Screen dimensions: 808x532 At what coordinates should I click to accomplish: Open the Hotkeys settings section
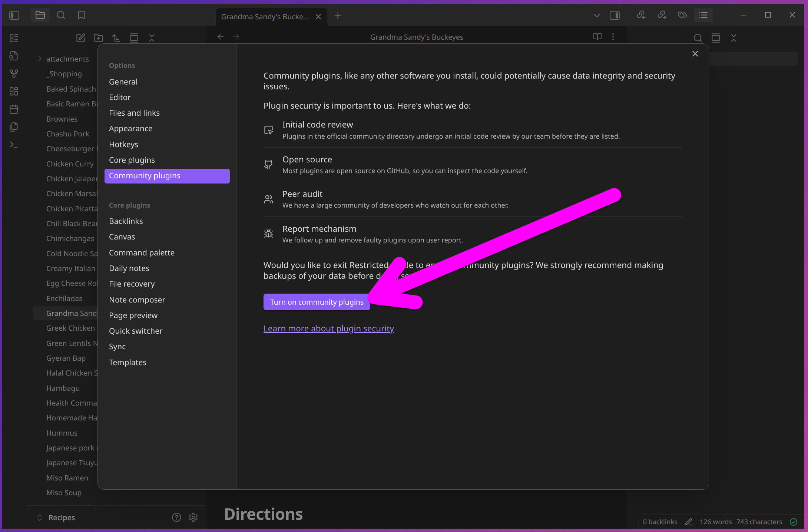point(123,144)
